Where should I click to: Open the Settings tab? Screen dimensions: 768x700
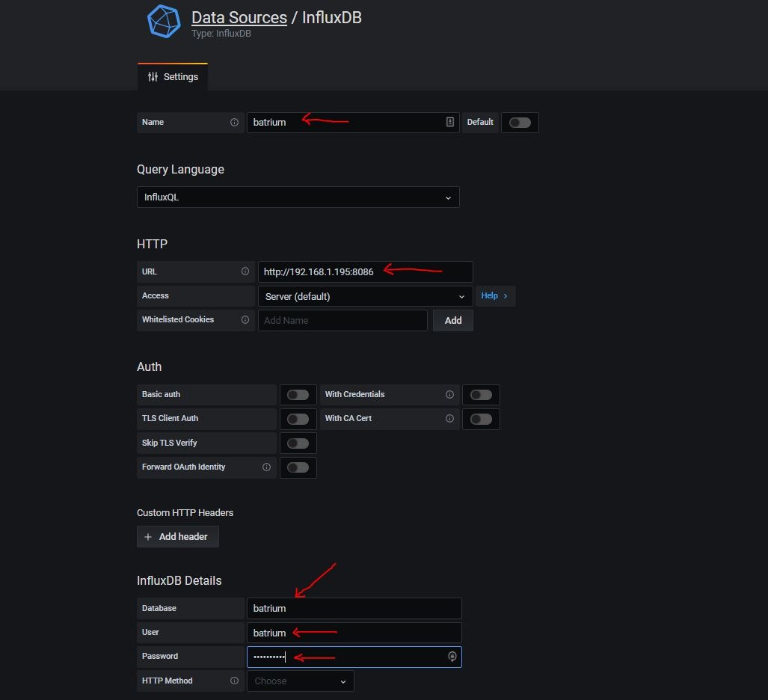[173, 77]
